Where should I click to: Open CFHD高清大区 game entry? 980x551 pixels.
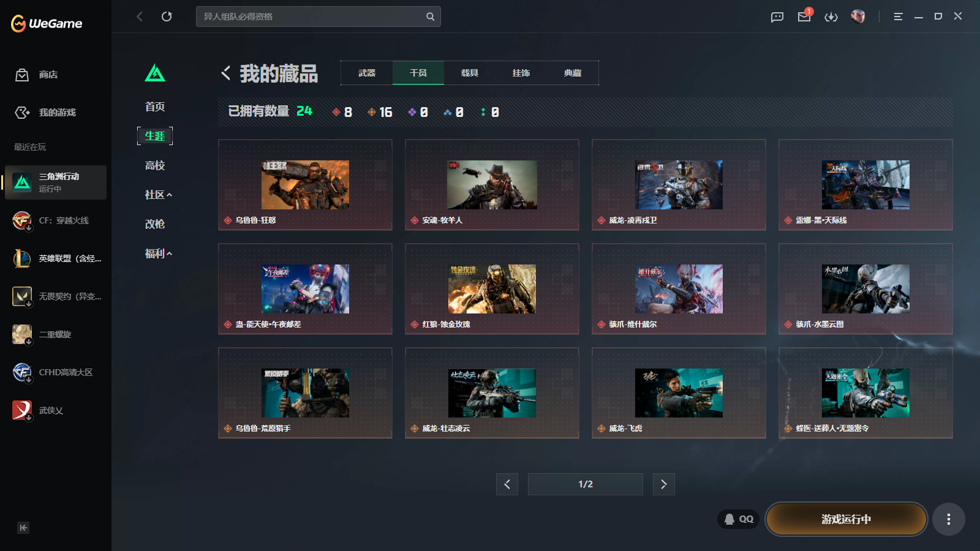(56, 372)
